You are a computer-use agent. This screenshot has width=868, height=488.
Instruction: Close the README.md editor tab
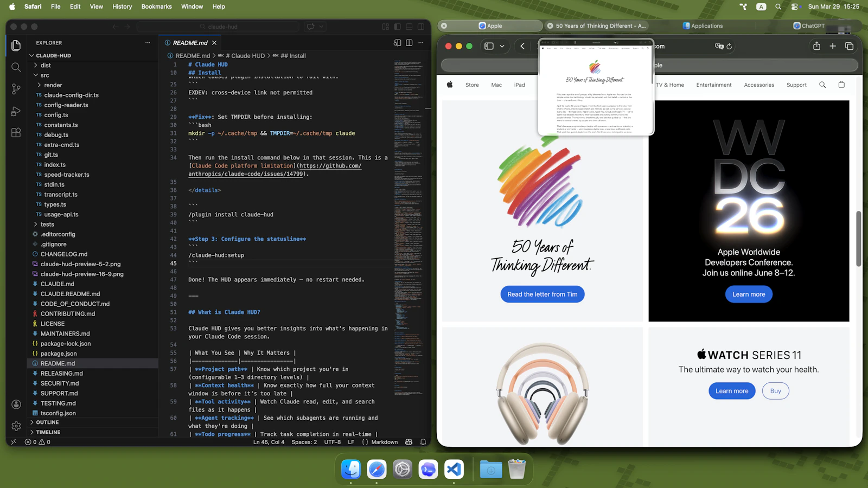point(214,43)
